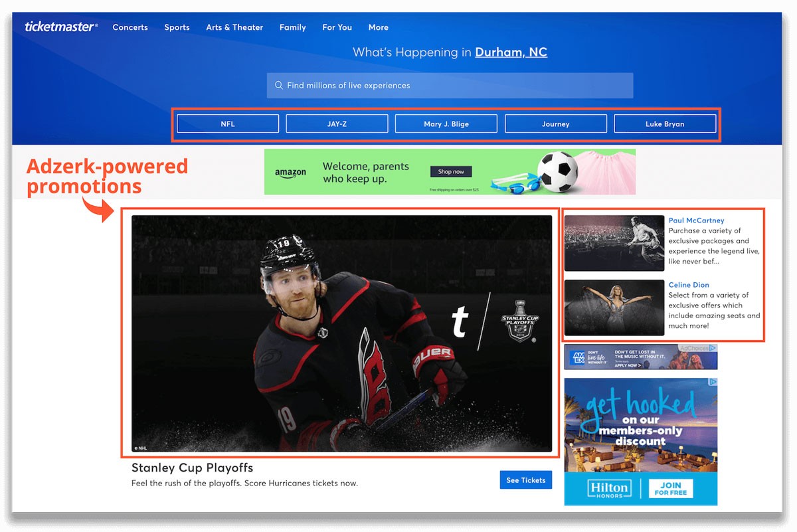This screenshot has height=532, width=797.
Task: Click the See Tickets button
Action: (526, 480)
